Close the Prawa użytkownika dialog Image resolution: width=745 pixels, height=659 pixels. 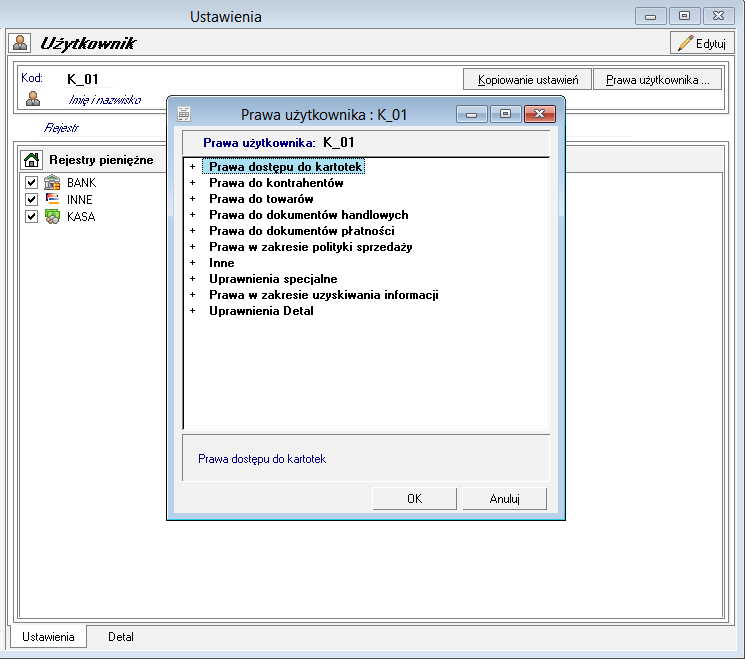click(x=539, y=114)
